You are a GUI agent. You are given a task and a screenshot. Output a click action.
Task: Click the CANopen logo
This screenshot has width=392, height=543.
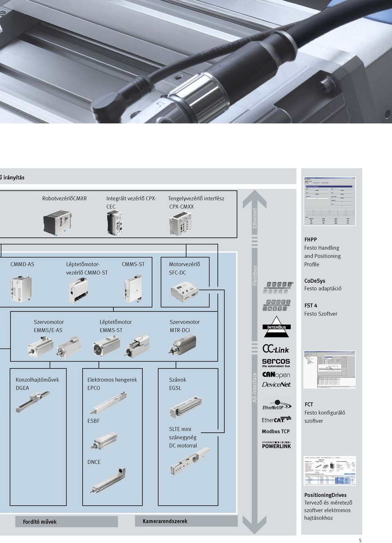pos(276,374)
